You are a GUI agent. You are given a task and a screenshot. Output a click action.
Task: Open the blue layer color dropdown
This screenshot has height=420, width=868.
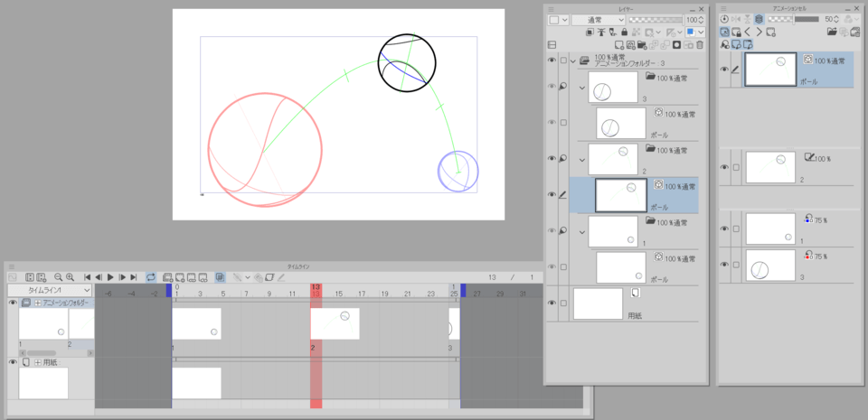[694, 33]
